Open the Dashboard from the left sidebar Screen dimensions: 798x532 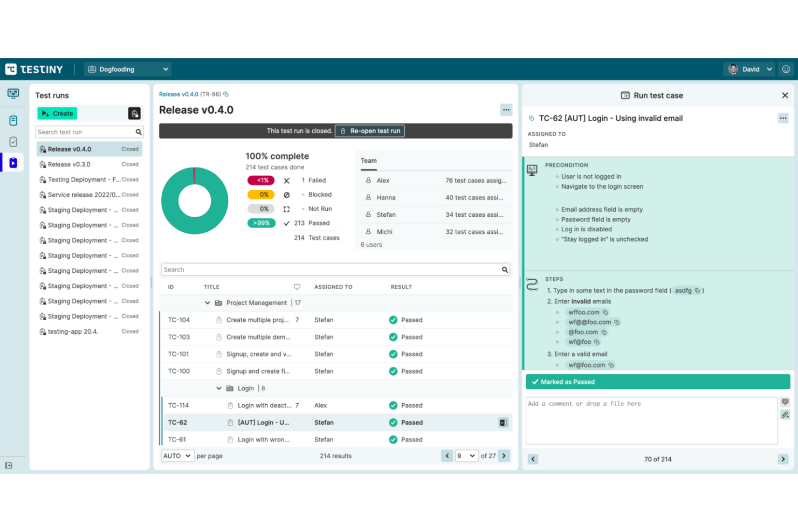coord(13,94)
